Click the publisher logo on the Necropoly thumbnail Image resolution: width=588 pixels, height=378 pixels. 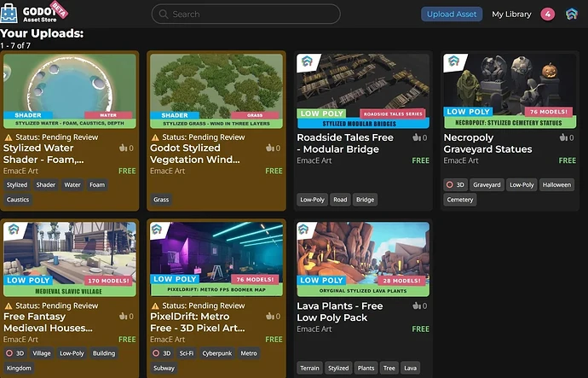(453, 61)
